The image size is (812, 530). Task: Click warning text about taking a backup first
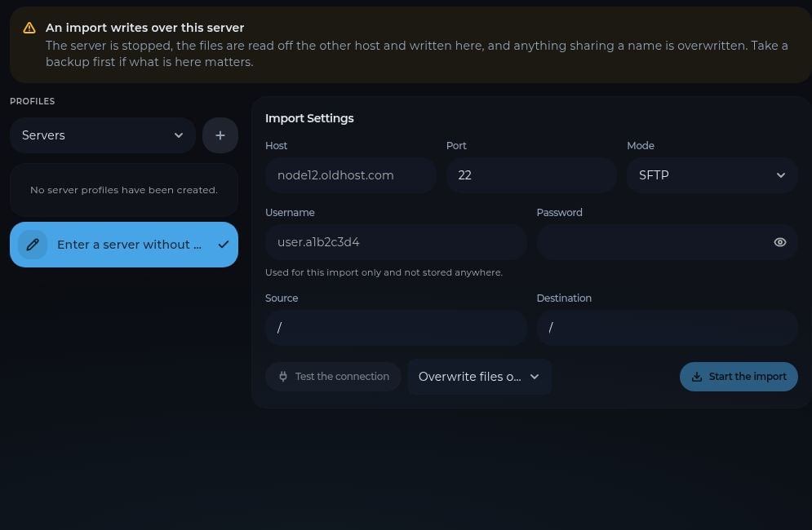point(417,54)
